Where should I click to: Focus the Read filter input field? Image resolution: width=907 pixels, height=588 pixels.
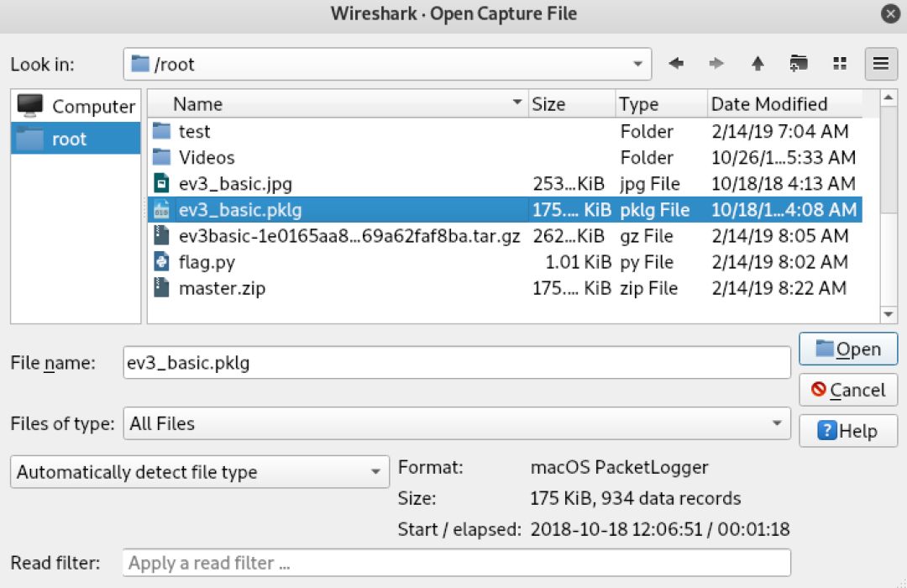tap(457, 563)
